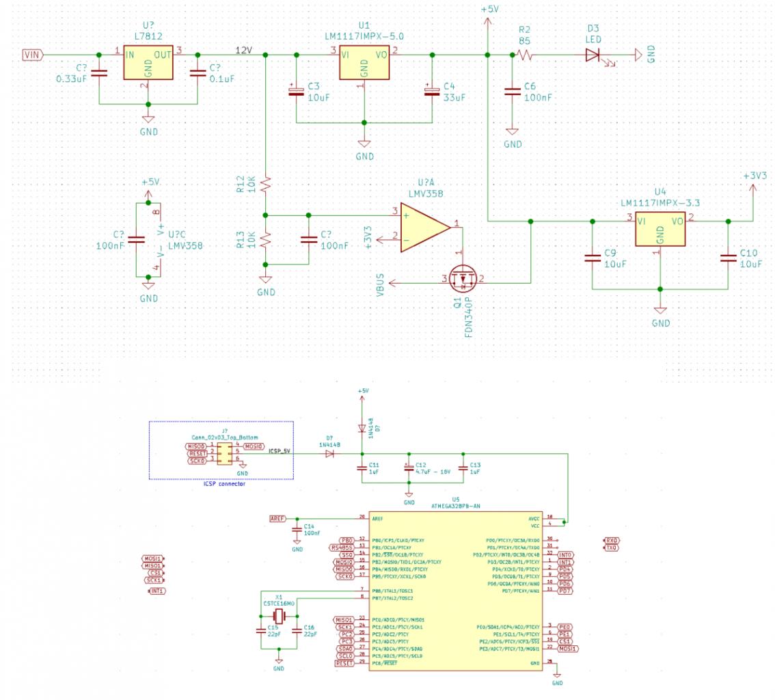Click the VIN input label
This screenshot has width=775, height=700.
pyautogui.click(x=33, y=55)
